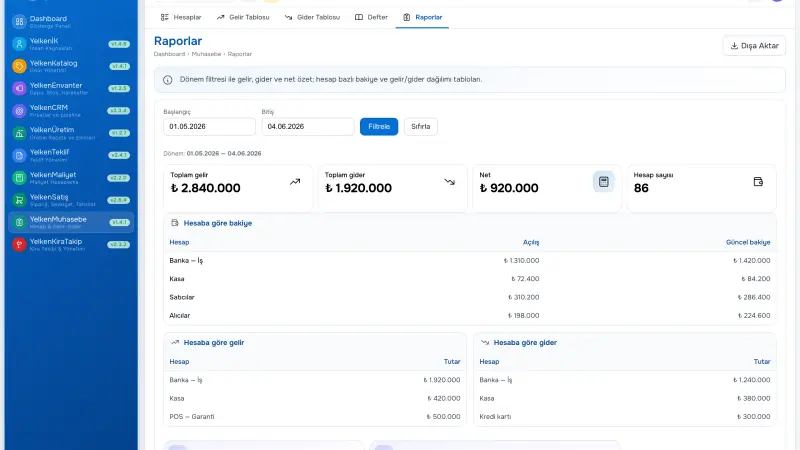Click the Toplam gelir trend-up icon

[295, 182]
